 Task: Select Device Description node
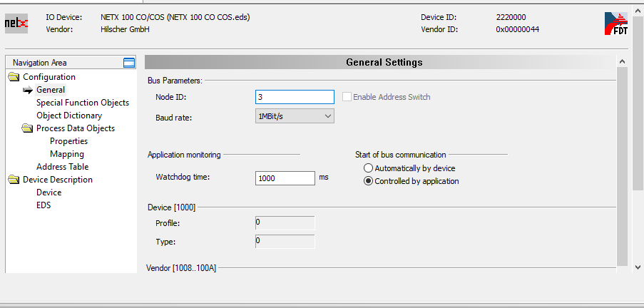[x=58, y=180]
